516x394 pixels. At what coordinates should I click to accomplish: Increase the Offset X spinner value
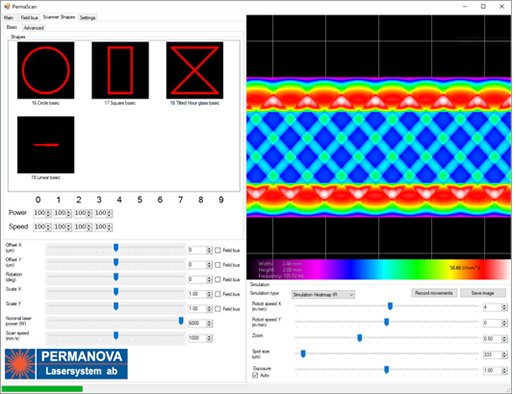pyautogui.click(x=209, y=248)
